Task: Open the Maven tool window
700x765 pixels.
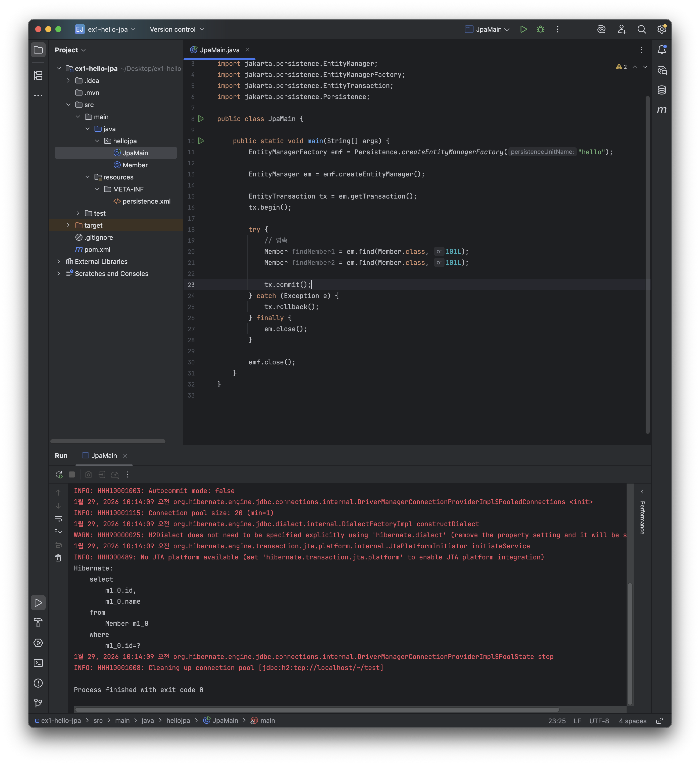Action: click(662, 110)
